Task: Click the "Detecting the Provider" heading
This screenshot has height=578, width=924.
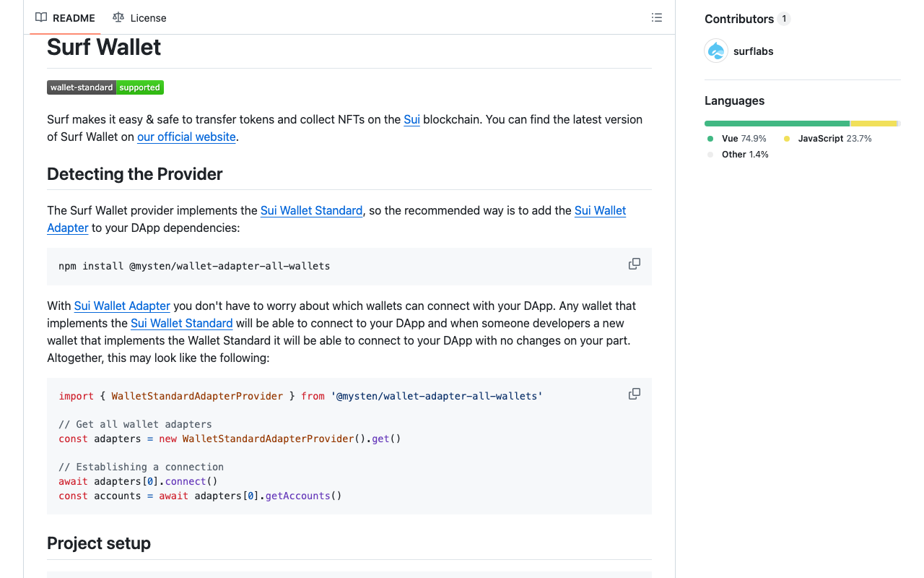Action: click(x=135, y=174)
